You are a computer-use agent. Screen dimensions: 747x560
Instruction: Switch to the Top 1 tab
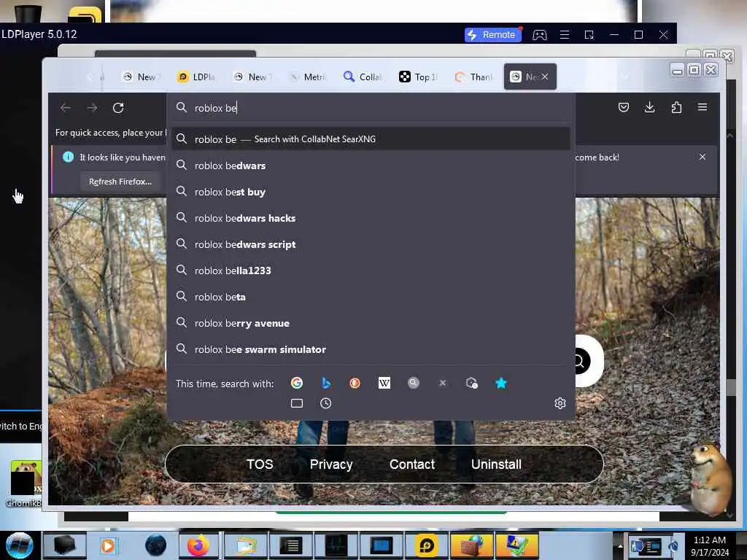[418, 77]
